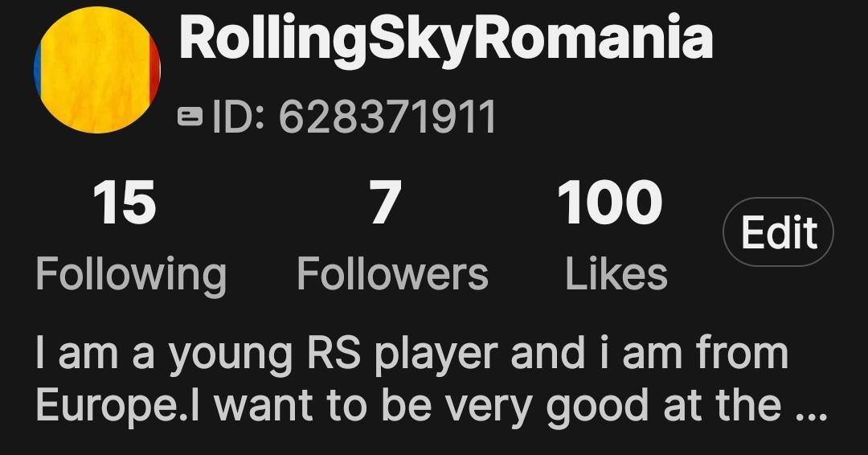Tap the Edit profile button
This screenshot has height=455, width=868.
778,232
